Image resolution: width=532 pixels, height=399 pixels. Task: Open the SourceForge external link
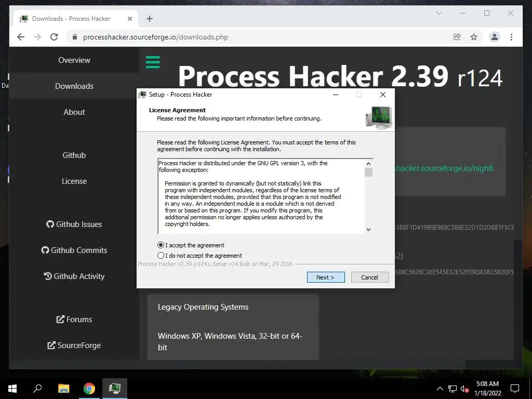(x=74, y=345)
